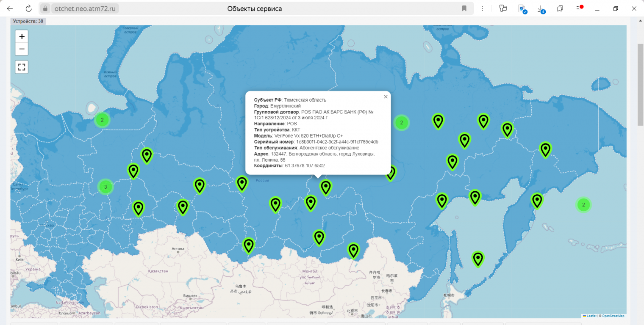
Task: Select the Устройств: 38 tab
Action: tap(28, 21)
